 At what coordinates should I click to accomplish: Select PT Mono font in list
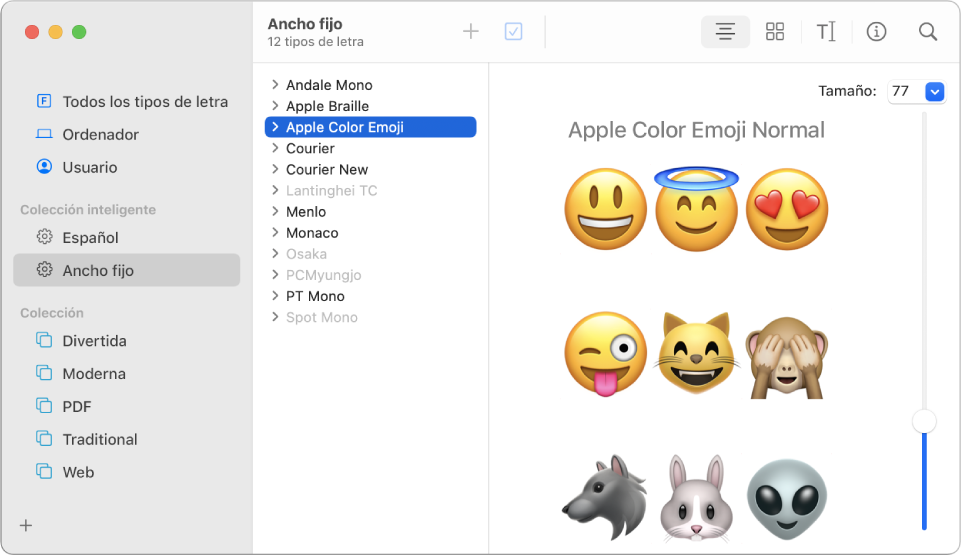pyautogui.click(x=315, y=296)
